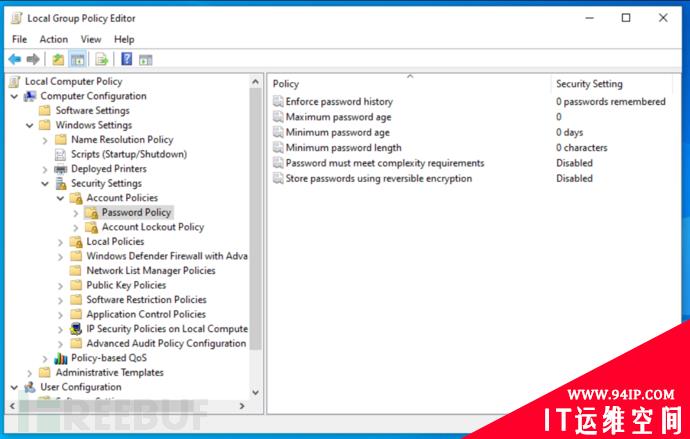
Task: Expand the Administrative Templates node
Action: [29, 373]
